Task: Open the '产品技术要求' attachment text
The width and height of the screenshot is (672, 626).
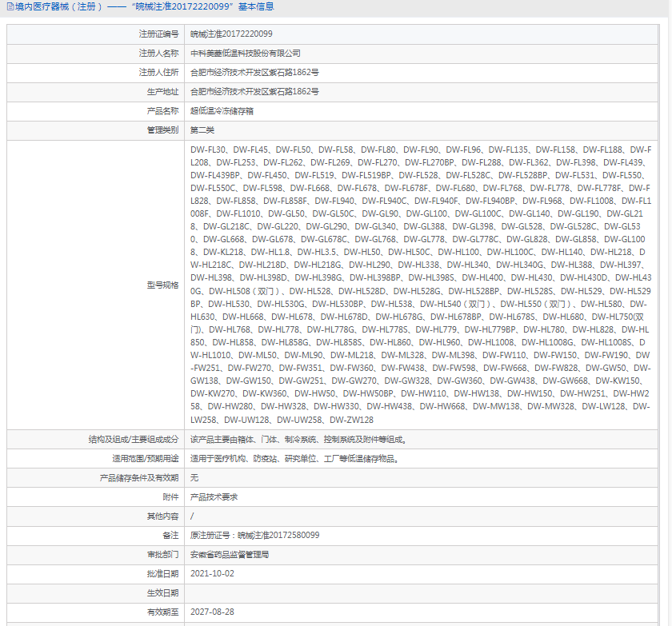Action: 214,496
